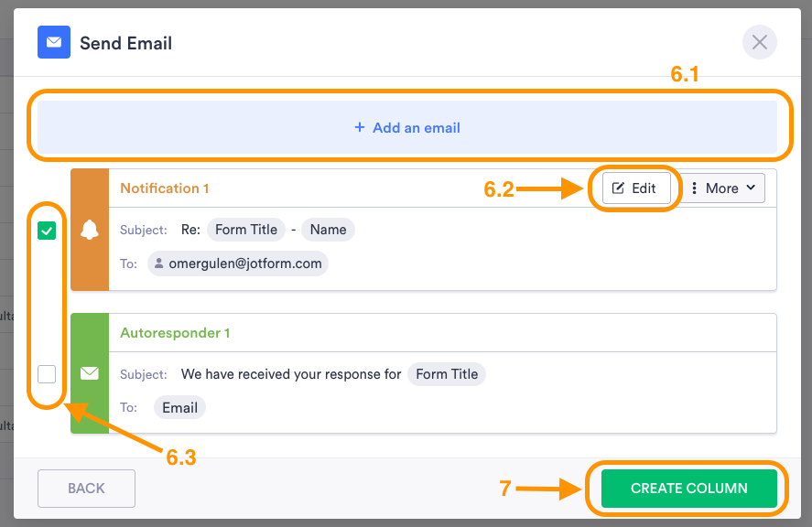Image resolution: width=812 pixels, height=527 pixels.
Task: Open the More dropdown menu
Action: click(722, 188)
